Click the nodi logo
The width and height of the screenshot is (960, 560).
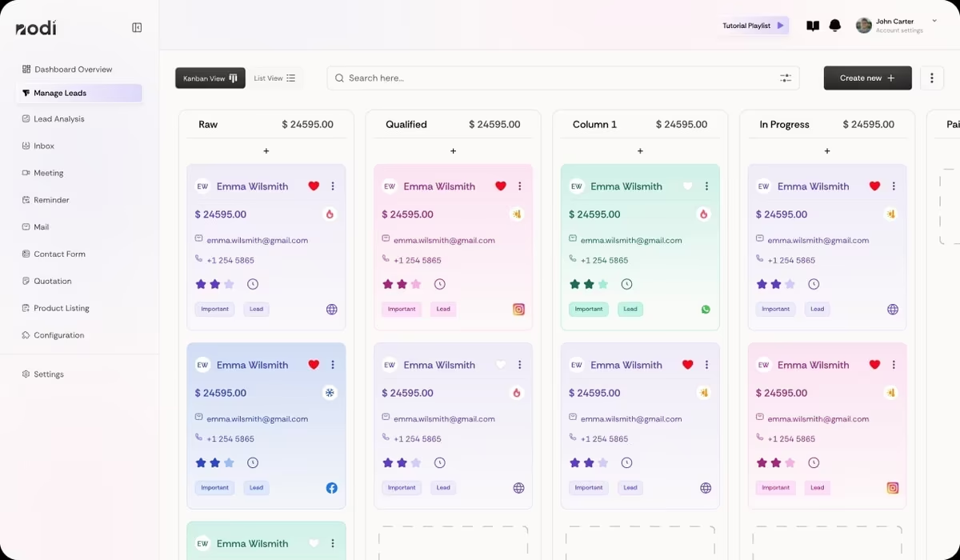tap(36, 28)
